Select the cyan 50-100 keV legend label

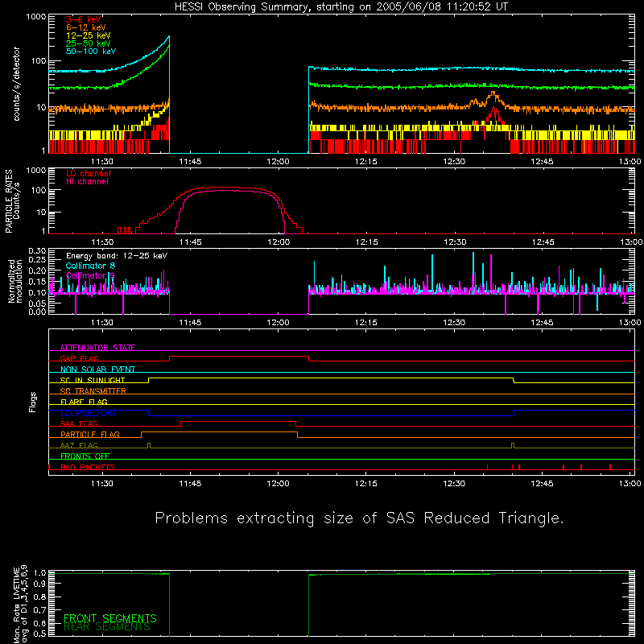[x=91, y=52]
